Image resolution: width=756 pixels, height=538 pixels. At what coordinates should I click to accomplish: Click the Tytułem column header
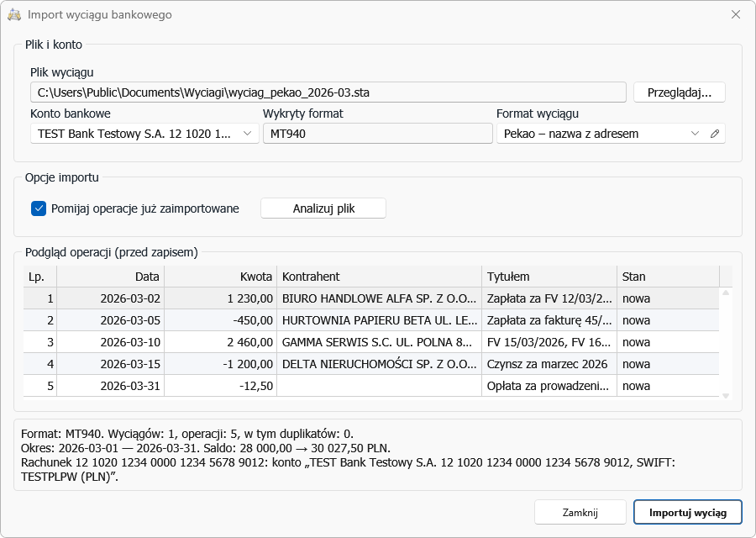tap(549, 277)
